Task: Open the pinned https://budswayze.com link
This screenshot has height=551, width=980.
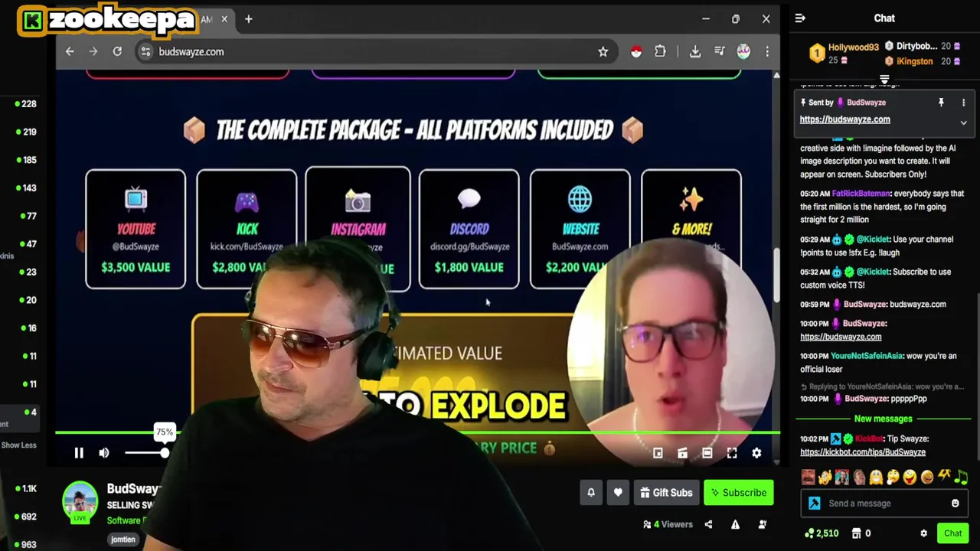Action: [x=844, y=119]
